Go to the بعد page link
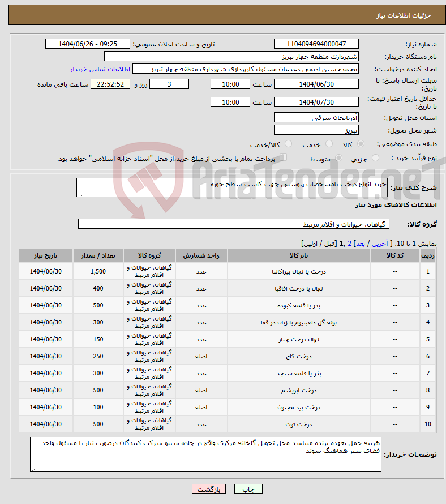 [361, 244]
